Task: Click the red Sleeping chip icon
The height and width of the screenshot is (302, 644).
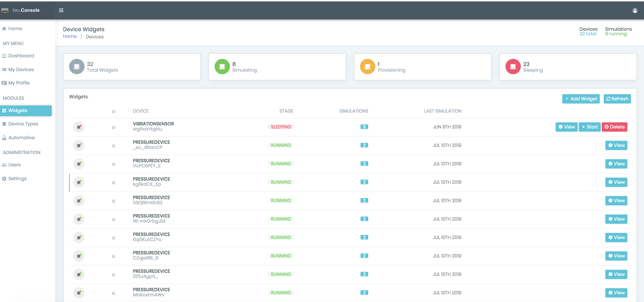Action: 513,67
